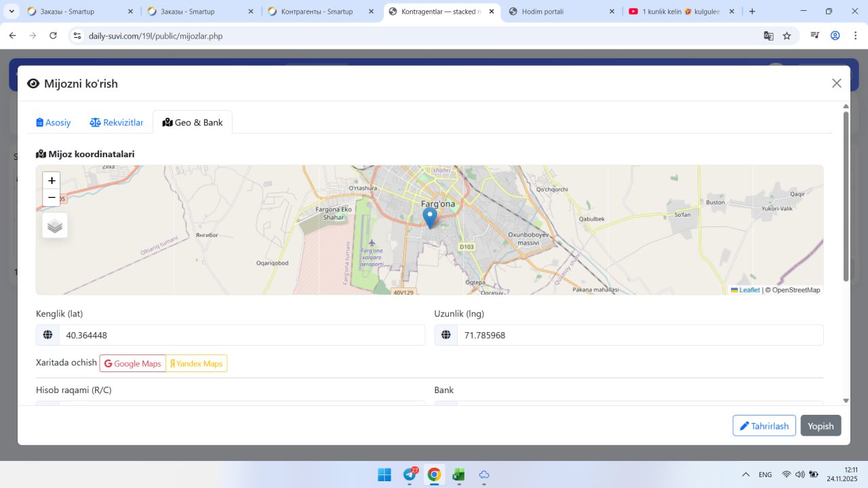Click the site information icon in address bar
The width and height of the screenshot is (868, 488).
tap(77, 36)
